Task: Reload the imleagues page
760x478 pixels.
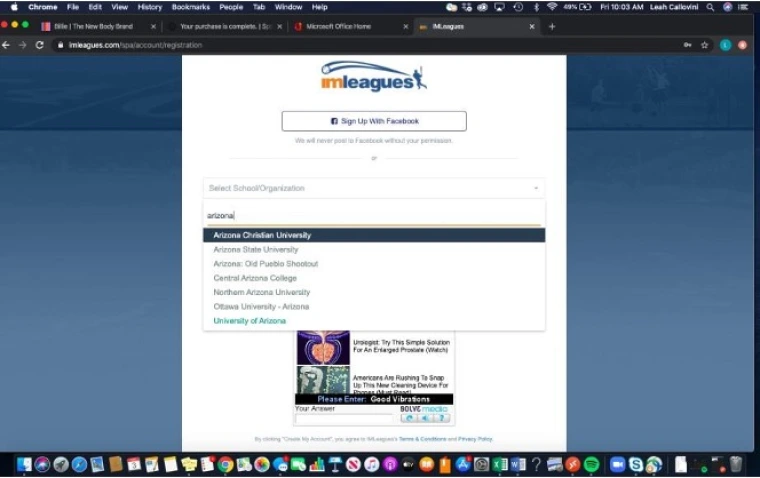Action: pyautogui.click(x=40, y=45)
